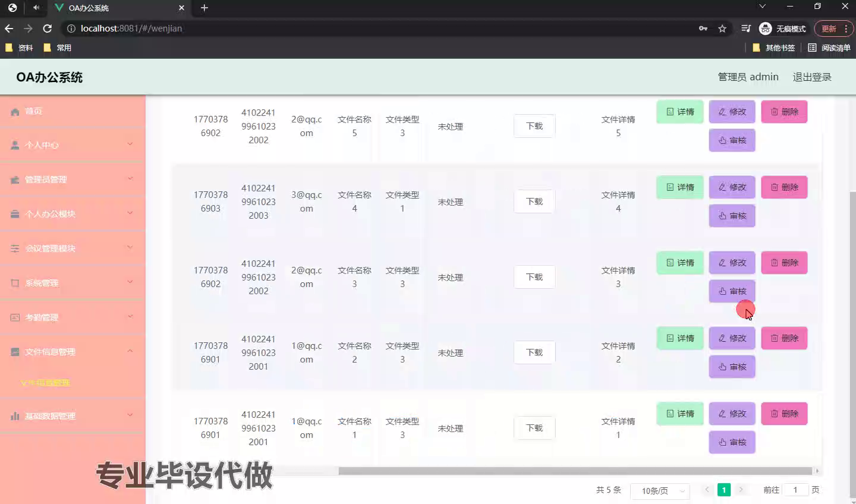The width and height of the screenshot is (856, 504).
Task: Click page number 1 in pagination
Action: point(724,490)
